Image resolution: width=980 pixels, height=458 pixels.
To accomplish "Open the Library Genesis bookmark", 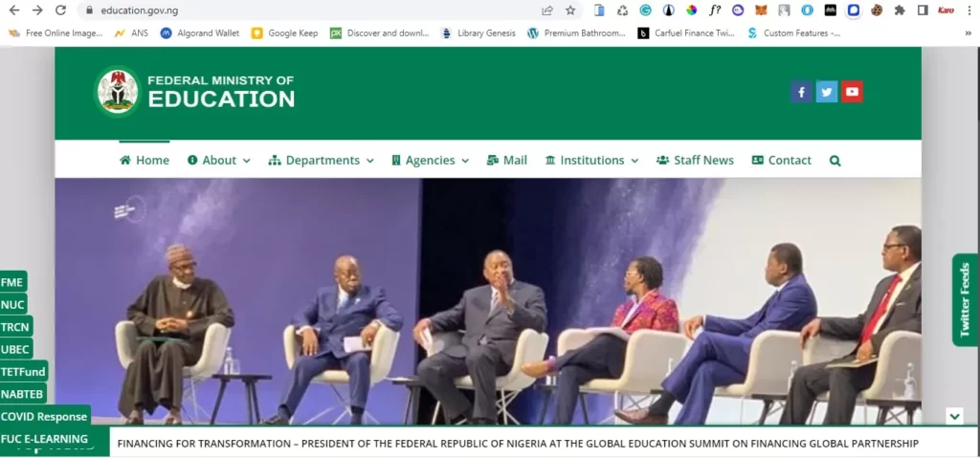I will [x=479, y=33].
